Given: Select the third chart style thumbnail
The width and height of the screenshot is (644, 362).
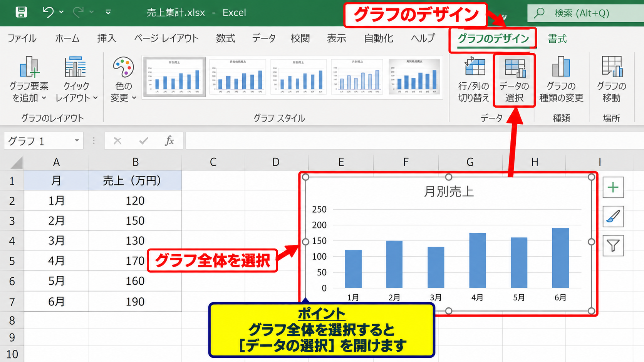Looking at the screenshot, I should (x=298, y=77).
